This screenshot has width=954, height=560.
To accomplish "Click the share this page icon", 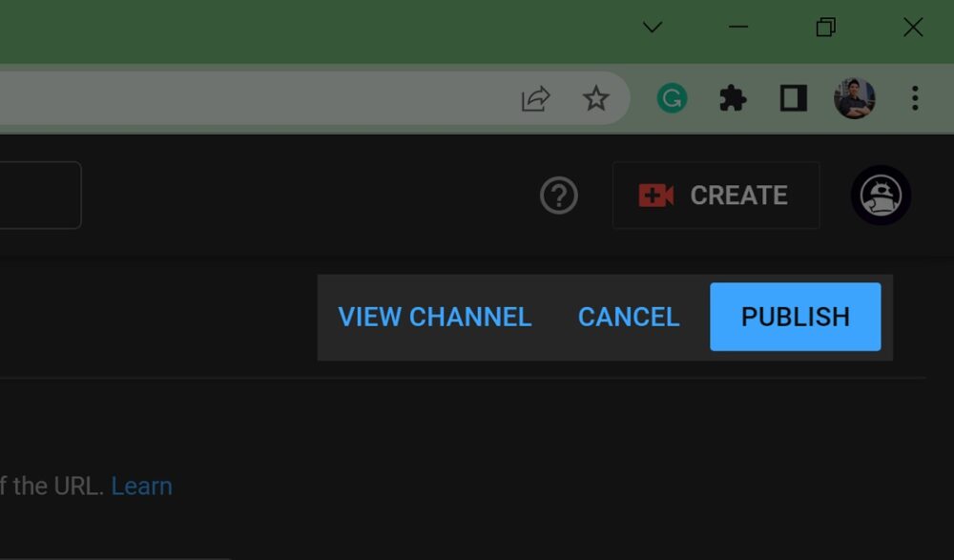I will click(535, 98).
